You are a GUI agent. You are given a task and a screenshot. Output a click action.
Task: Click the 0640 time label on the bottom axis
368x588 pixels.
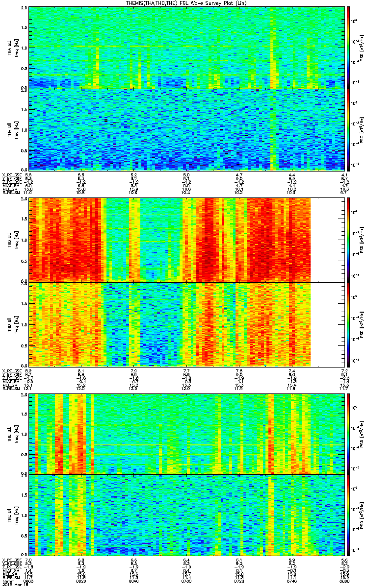[133, 581]
